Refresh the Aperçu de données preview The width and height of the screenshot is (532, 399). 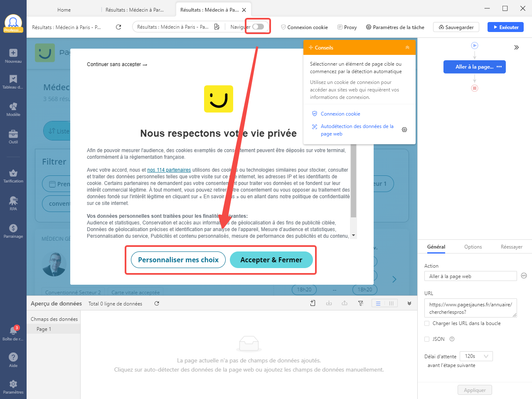pyautogui.click(x=157, y=304)
